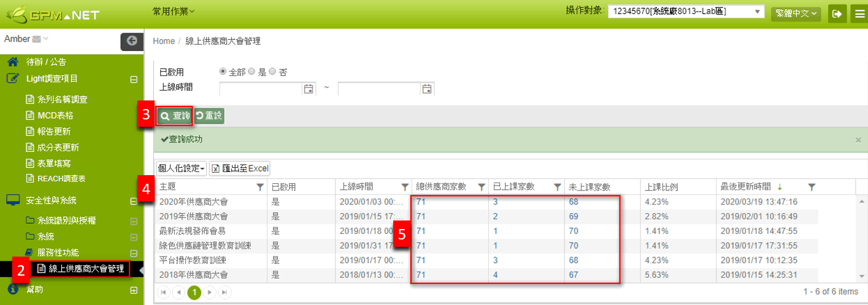Open the 繁體中文 language dropdown

tap(796, 13)
